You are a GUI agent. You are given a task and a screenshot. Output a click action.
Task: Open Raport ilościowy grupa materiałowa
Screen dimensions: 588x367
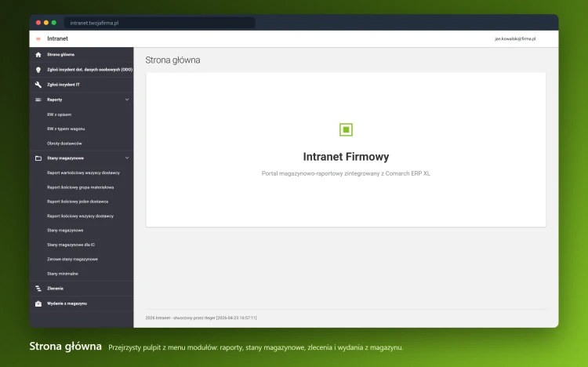pos(80,187)
